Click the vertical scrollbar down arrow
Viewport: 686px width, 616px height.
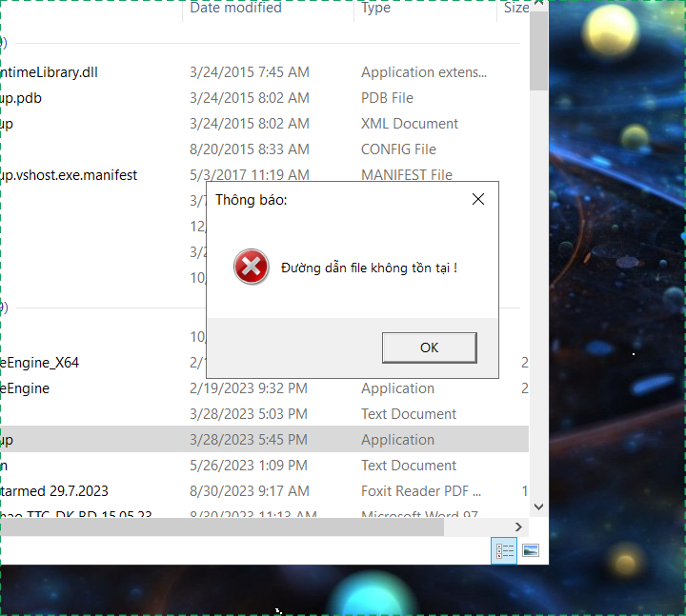pos(539,507)
